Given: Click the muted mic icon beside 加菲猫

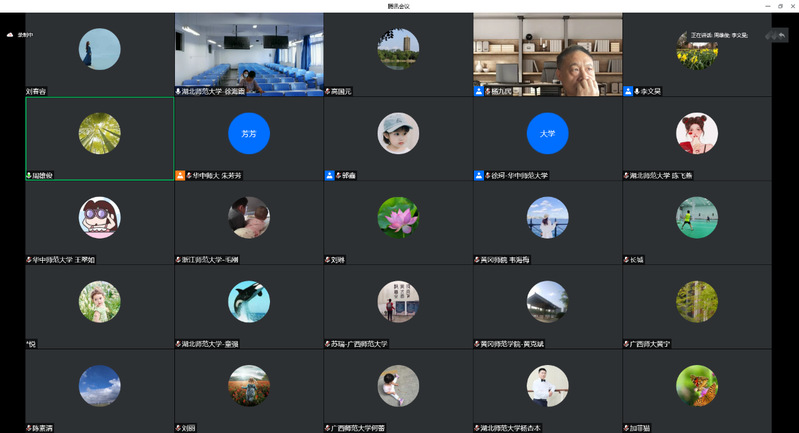Looking at the screenshot, I should pyautogui.click(x=627, y=427).
